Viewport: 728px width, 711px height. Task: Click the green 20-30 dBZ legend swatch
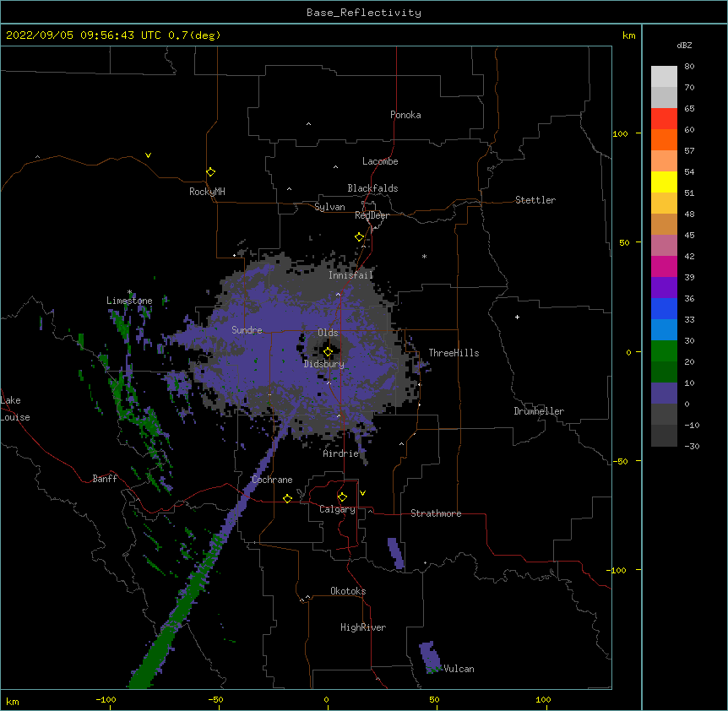664,351
